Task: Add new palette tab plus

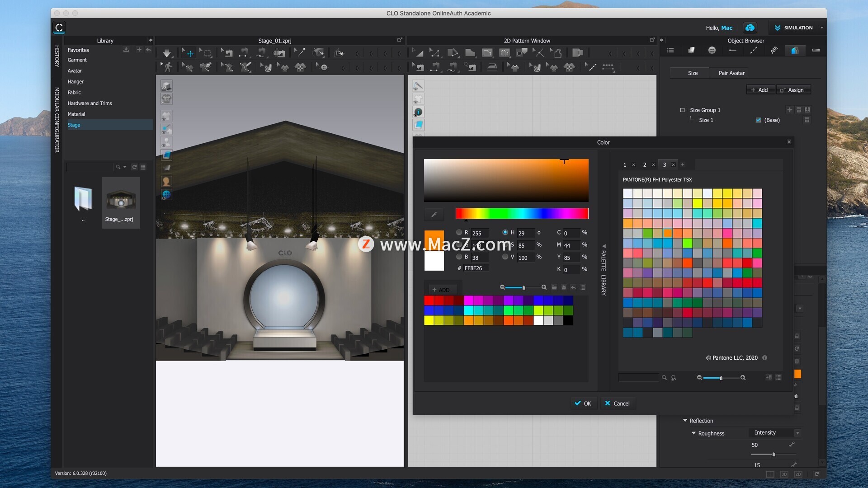Action: click(x=683, y=165)
